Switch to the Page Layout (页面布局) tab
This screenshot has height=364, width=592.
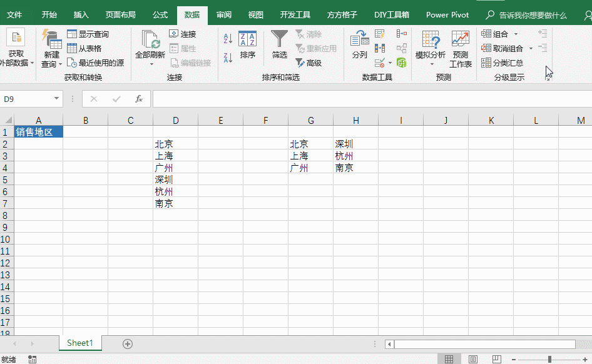(120, 15)
